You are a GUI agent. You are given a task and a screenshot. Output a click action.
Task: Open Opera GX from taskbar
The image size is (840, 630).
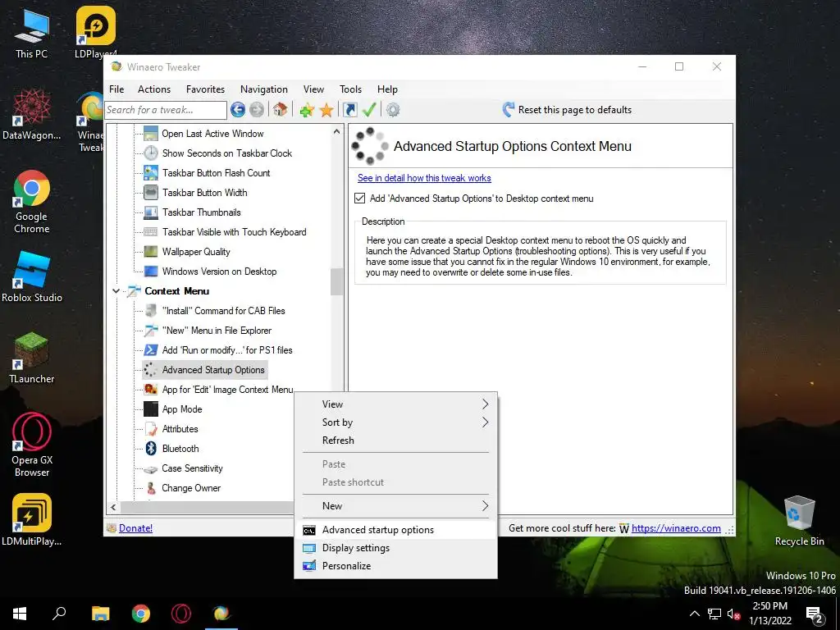click(181, 614)
